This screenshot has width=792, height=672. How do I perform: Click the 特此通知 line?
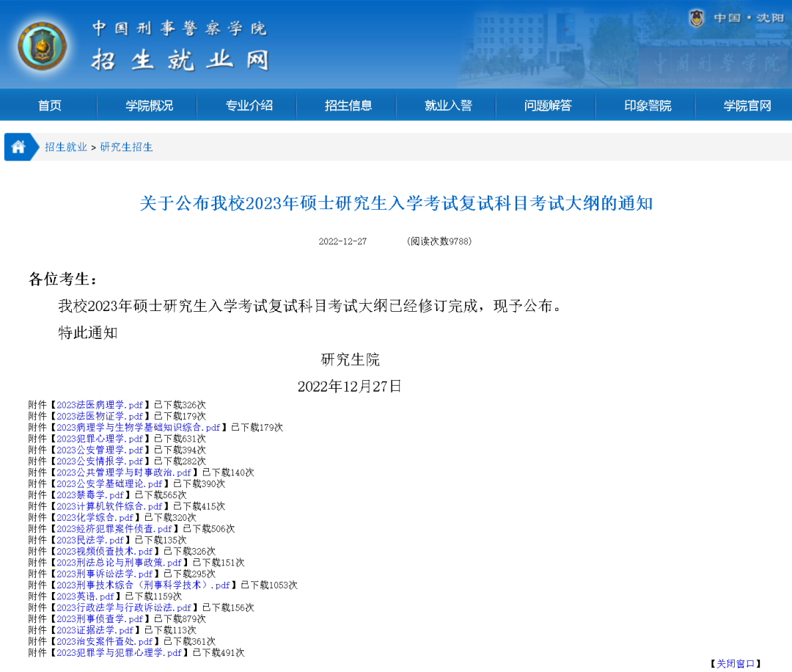click(88, 332)
